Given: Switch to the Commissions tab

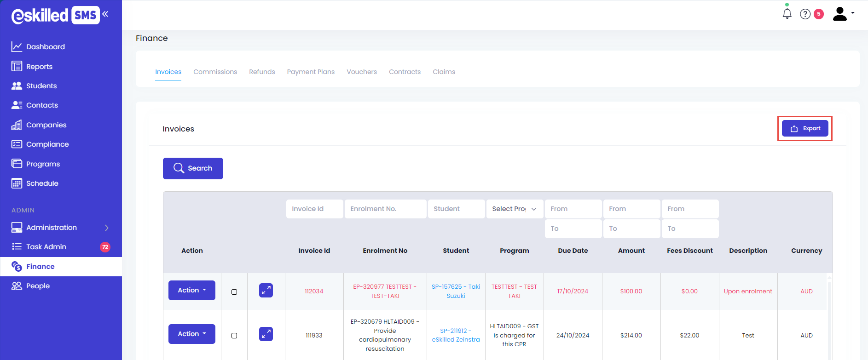Looking at the screenshot, I should [215, 72].
